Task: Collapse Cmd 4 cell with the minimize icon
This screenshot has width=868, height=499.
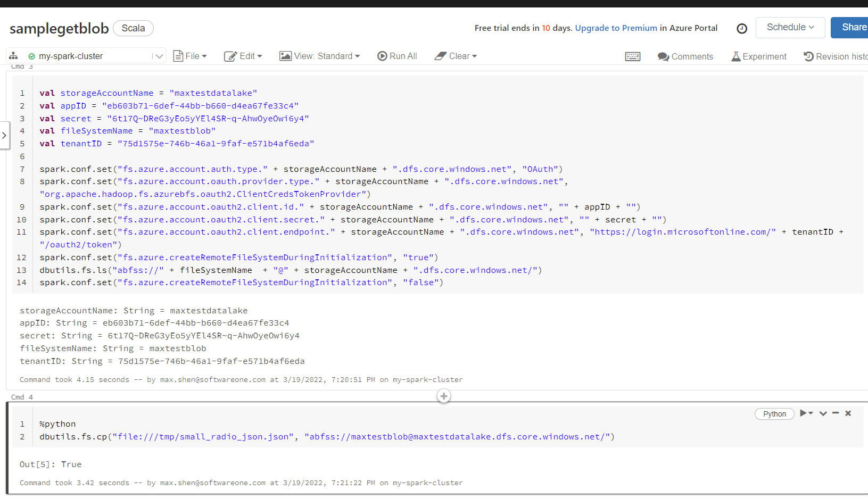Action: click(836, 413)
